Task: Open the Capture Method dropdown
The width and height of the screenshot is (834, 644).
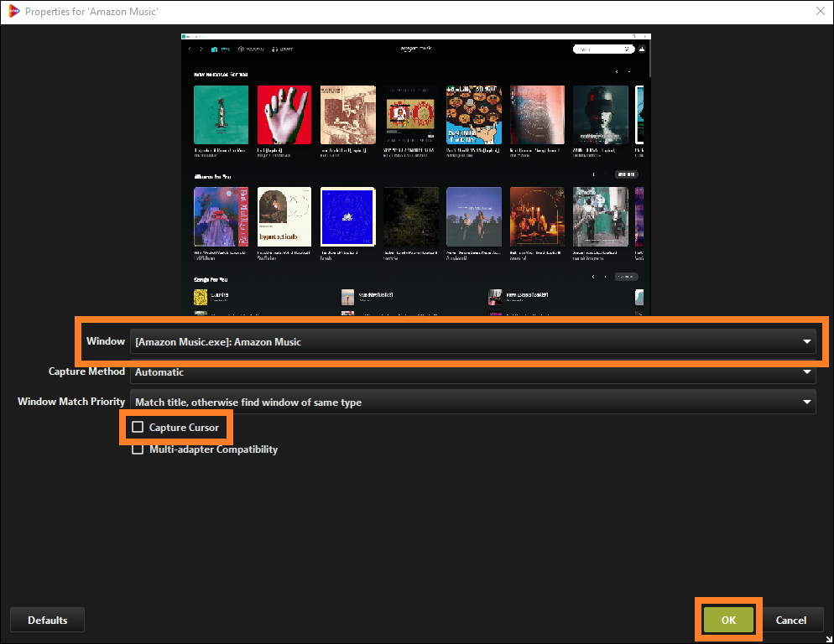Action: click(473, 371)
